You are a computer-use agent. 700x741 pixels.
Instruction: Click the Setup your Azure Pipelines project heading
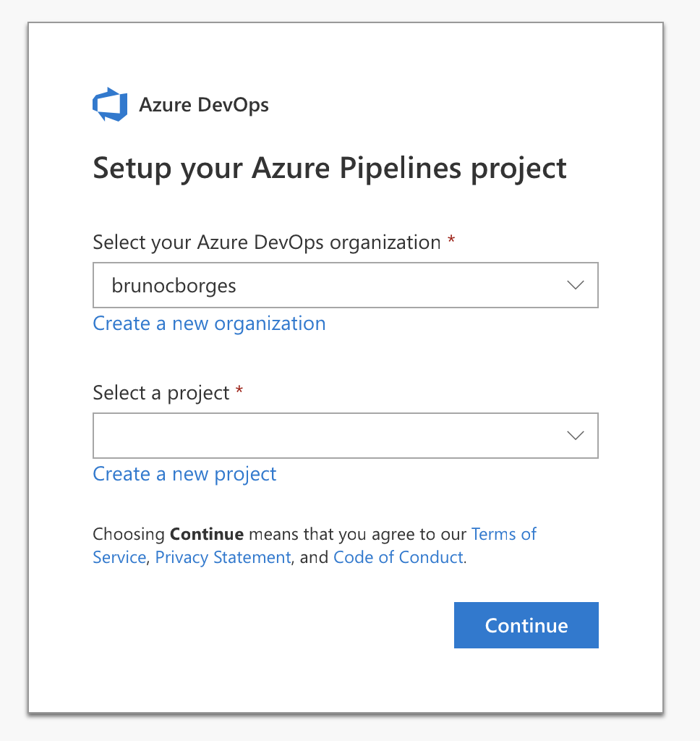click(329, 169)
